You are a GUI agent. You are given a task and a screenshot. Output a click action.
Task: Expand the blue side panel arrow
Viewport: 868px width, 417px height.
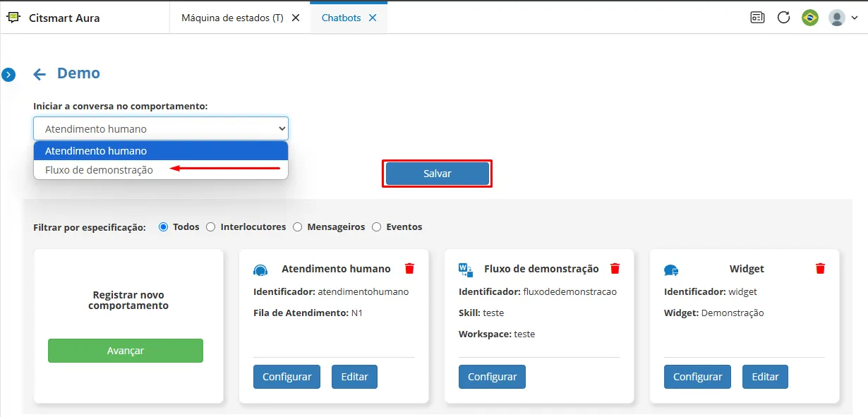tap(8, 75)
